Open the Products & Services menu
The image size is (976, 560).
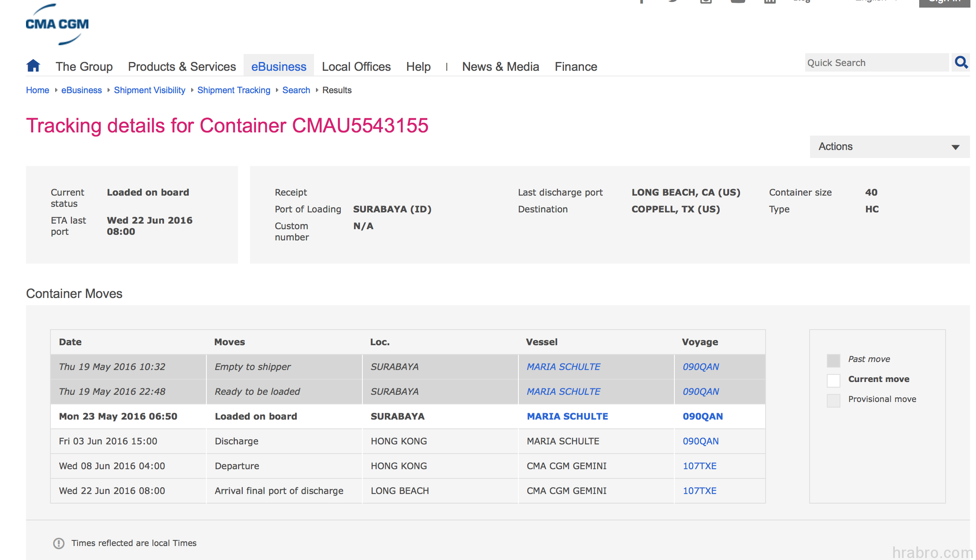pyautogui.click(x=182, y=66)
